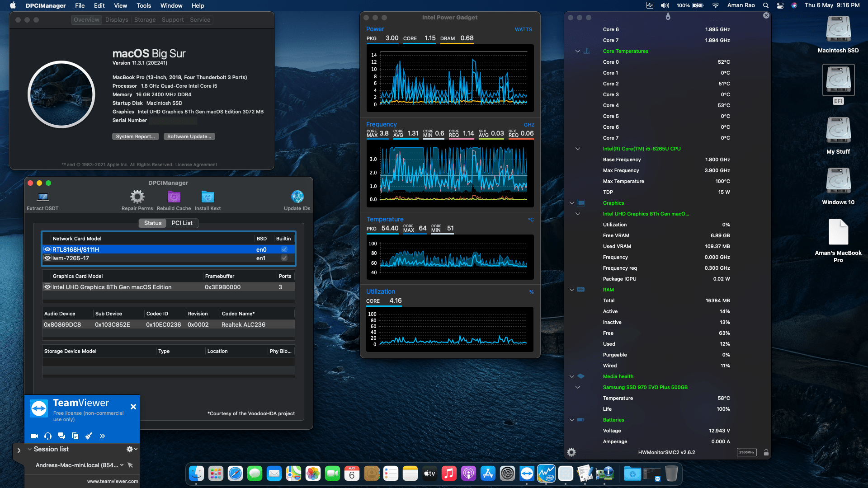Open TeamViewer session settings gear dropdown

coord(132,449)
